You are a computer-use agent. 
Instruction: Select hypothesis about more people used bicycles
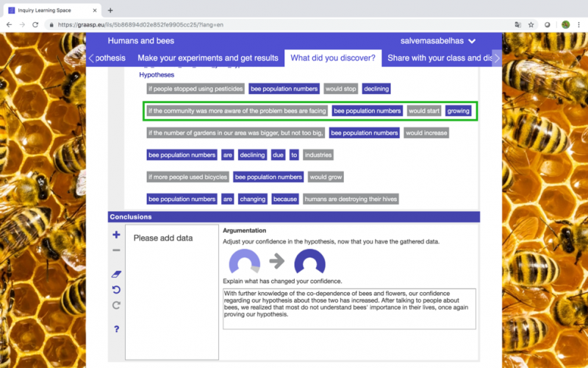click(245, 177)
